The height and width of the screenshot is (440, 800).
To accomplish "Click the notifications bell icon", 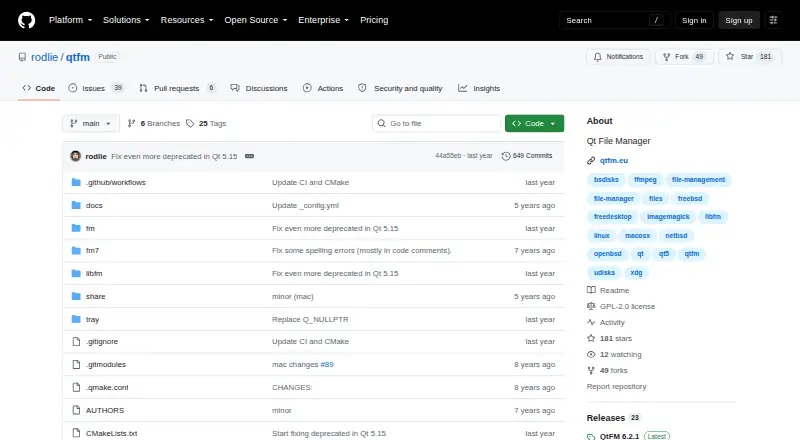I will click(597, 57).
